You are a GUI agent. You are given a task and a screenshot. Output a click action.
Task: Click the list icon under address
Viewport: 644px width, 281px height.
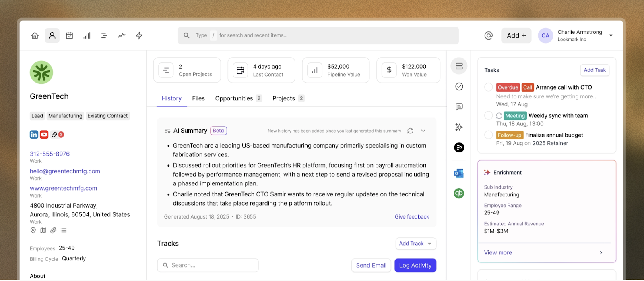64,230
